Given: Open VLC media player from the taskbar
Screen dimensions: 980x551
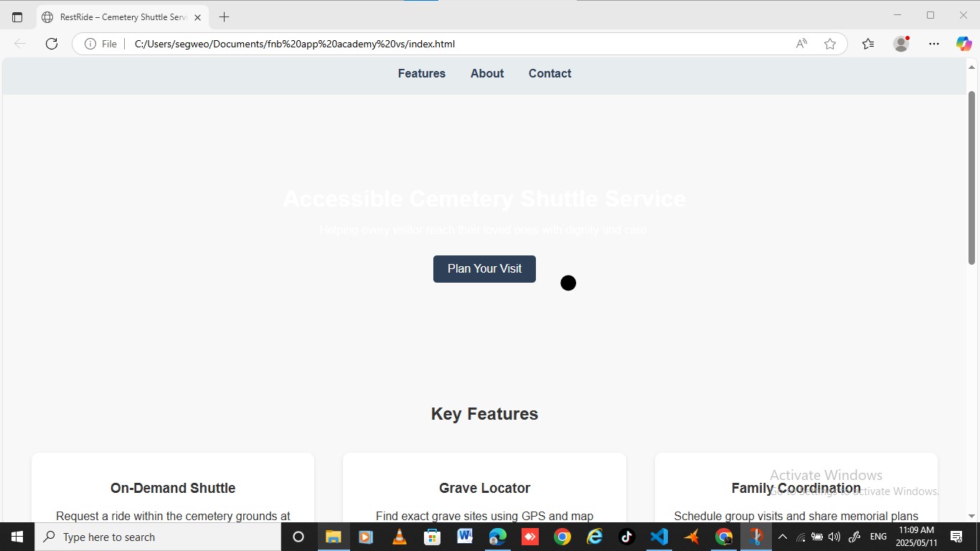Looking at the screenshot, I should 400,537.
